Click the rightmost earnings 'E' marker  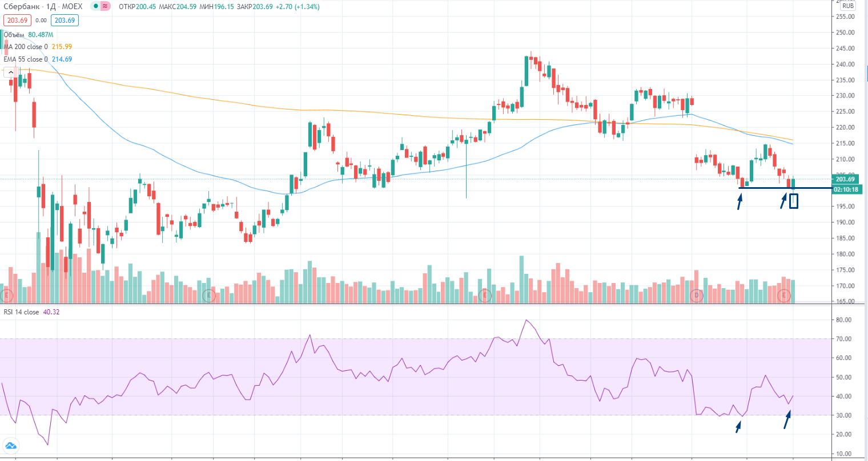[785, 295]
